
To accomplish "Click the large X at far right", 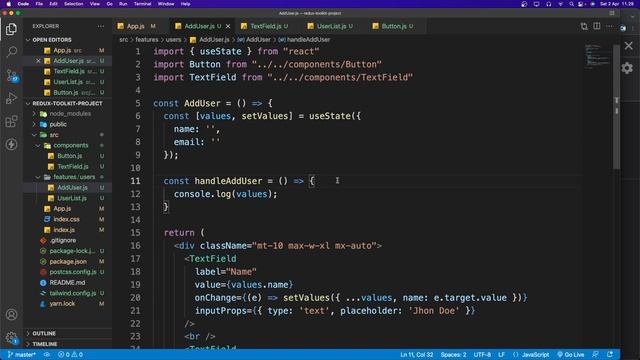I will (x=629, y=45).
